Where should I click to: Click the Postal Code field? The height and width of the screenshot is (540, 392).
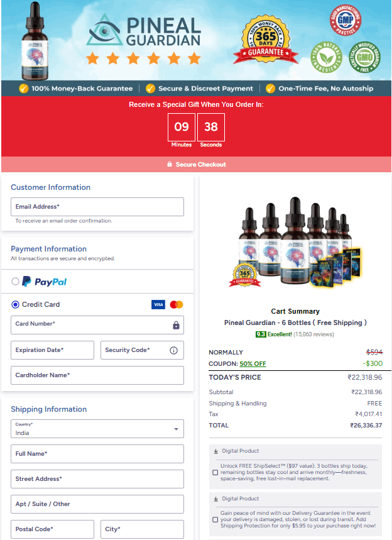52,529
